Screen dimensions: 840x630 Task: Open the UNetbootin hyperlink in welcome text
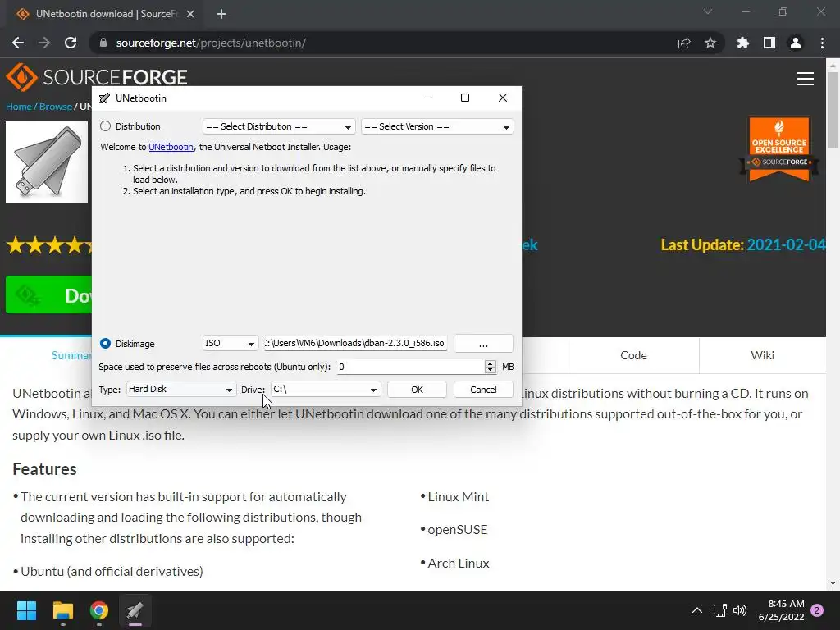point(171,147)
